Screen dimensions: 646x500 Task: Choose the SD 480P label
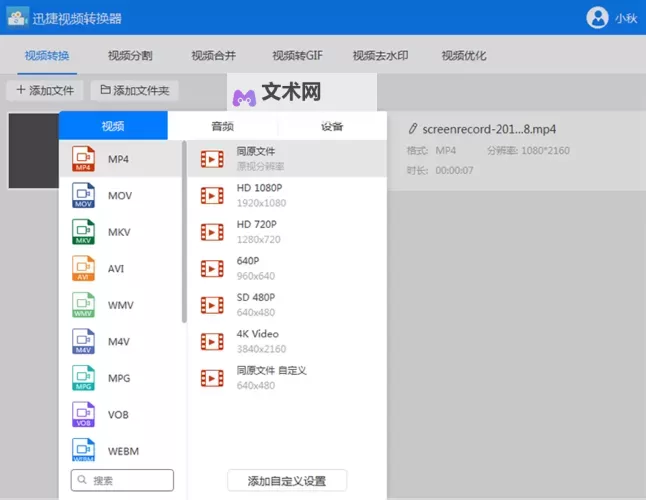[256, 297]
